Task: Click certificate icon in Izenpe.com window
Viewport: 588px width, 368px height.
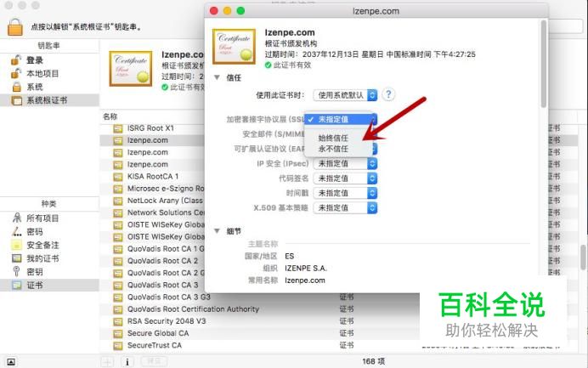Action: click(x=234, y=47)
